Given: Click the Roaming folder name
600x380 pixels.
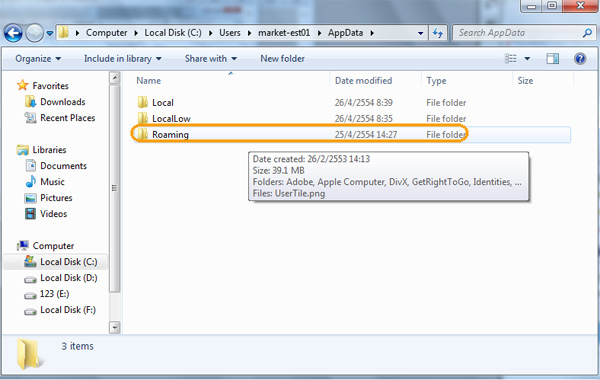Looking at the screenshot, I should [x=170, y=135].
